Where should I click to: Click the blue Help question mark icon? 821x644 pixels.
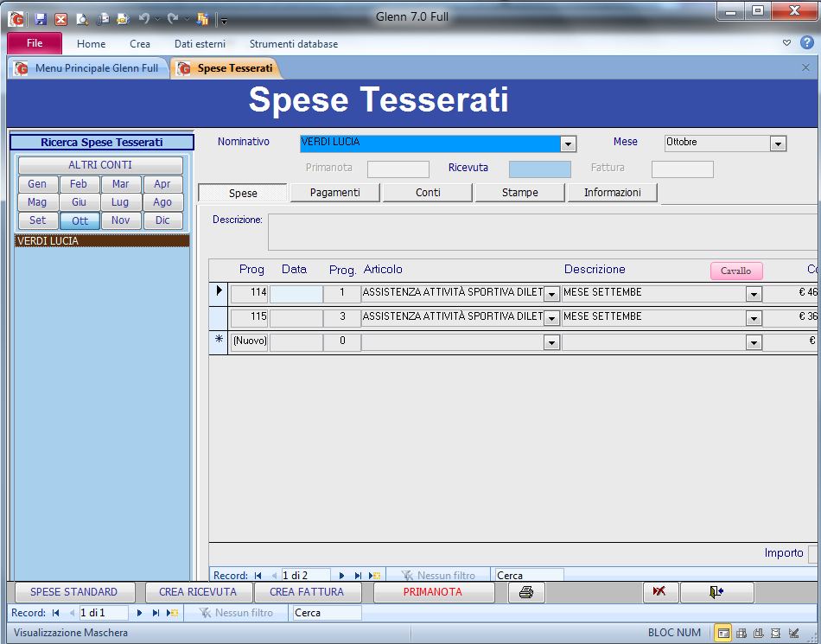point(807,43)
